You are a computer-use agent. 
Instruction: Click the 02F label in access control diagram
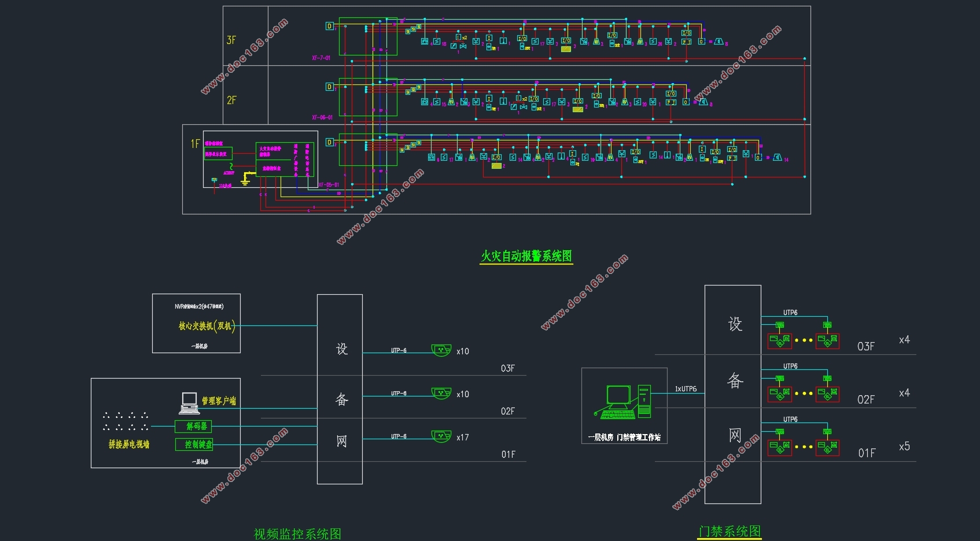[866, 399]
